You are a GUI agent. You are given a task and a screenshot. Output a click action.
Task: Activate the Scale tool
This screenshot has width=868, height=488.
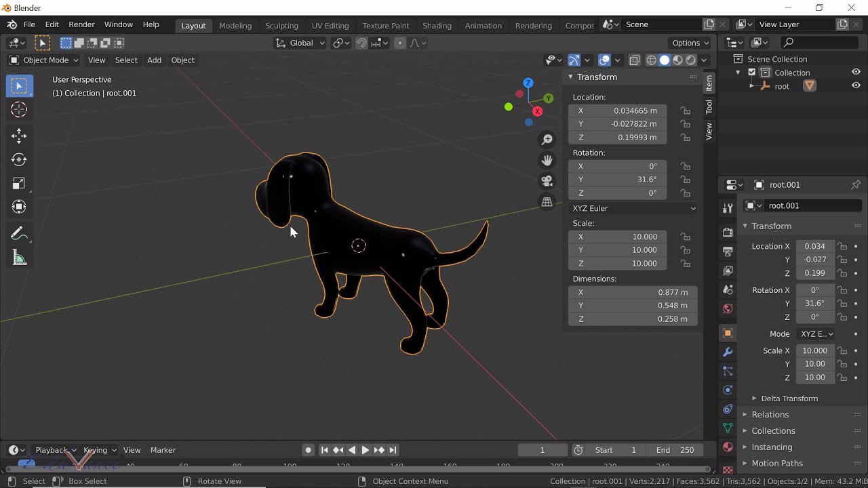coord(19,183)
